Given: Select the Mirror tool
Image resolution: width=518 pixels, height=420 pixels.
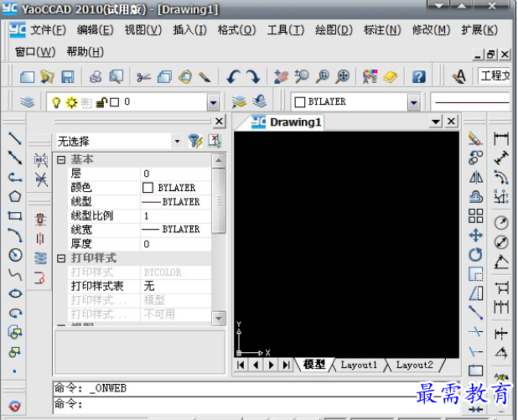Looking at the screenshot, I should (476, 178).
